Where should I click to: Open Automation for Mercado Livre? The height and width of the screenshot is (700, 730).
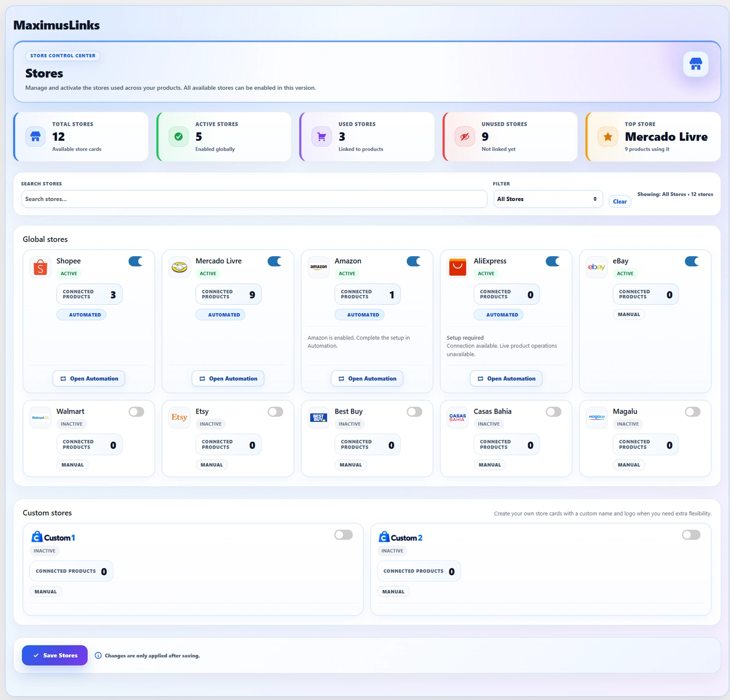tap(228, 379)
